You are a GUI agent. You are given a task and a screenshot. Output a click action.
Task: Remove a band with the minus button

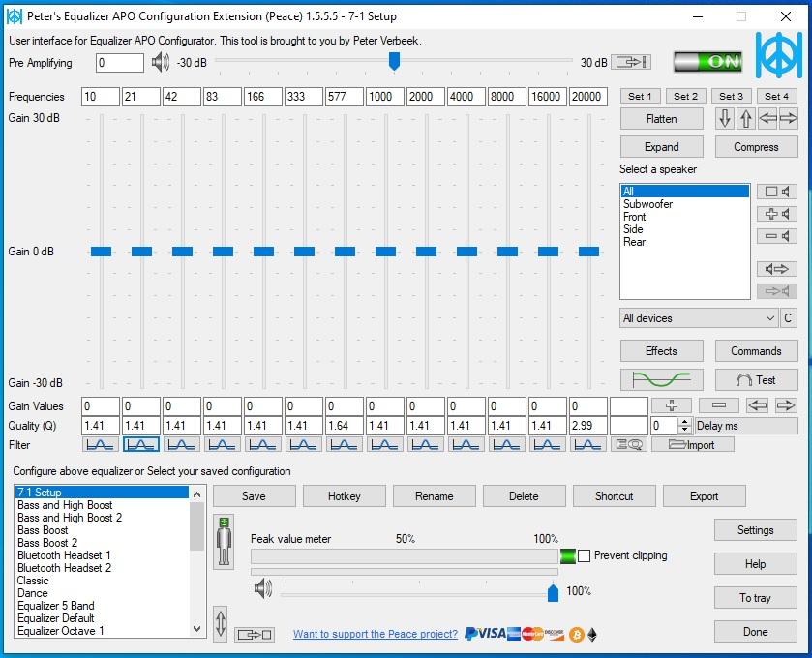click(x=719, y=405)
